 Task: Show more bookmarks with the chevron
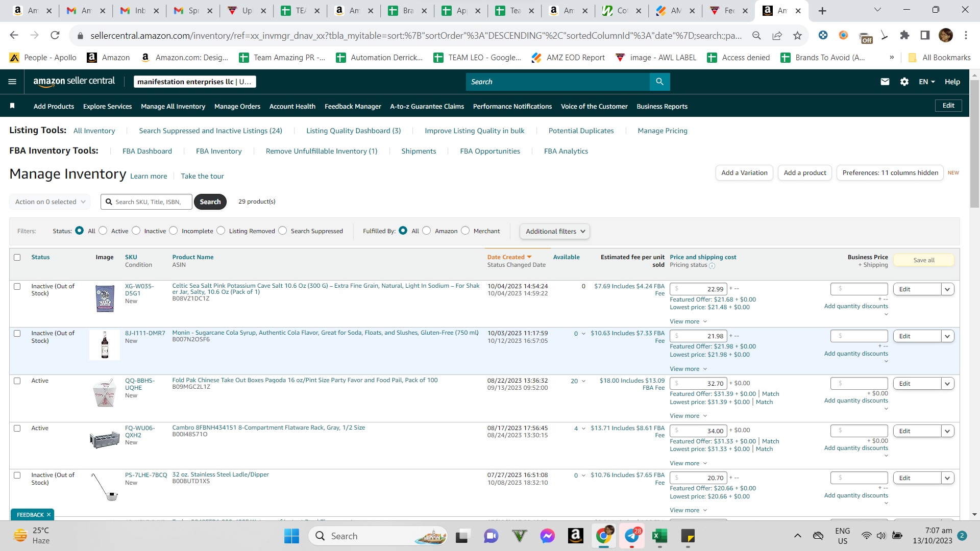892,58
